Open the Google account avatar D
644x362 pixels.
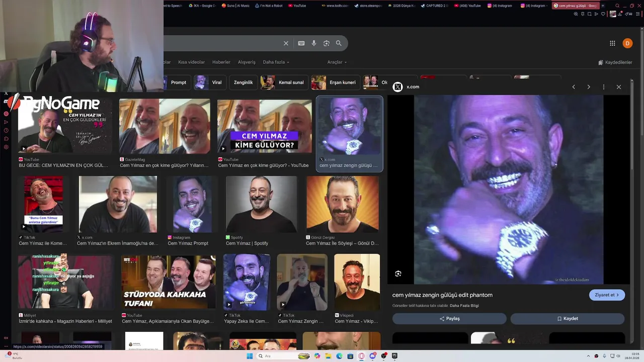click(x=627, y=43)
